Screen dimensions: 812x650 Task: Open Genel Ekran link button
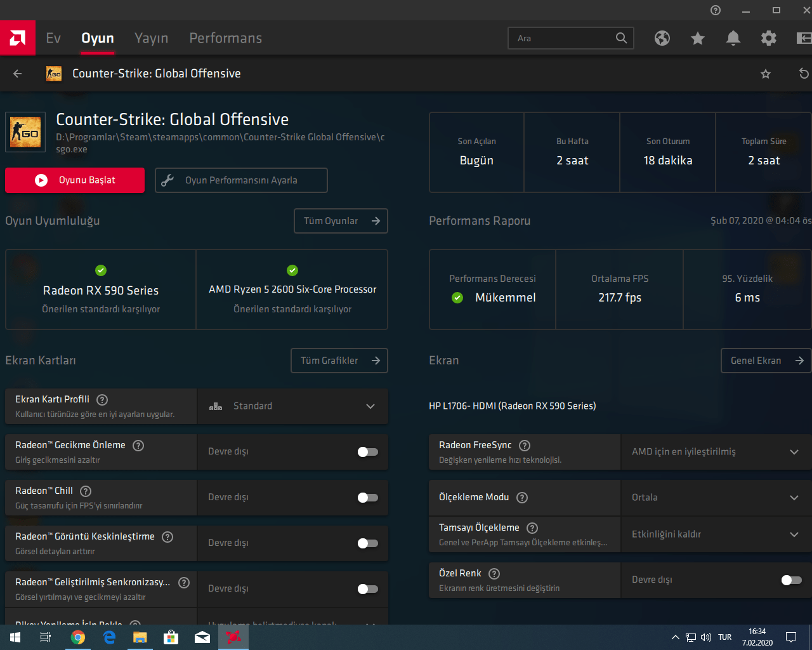766,361
